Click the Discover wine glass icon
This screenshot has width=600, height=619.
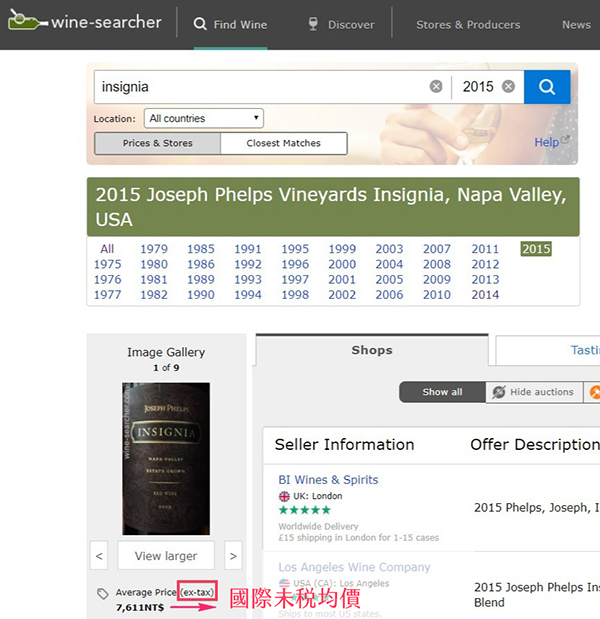[x=313, y=24]
